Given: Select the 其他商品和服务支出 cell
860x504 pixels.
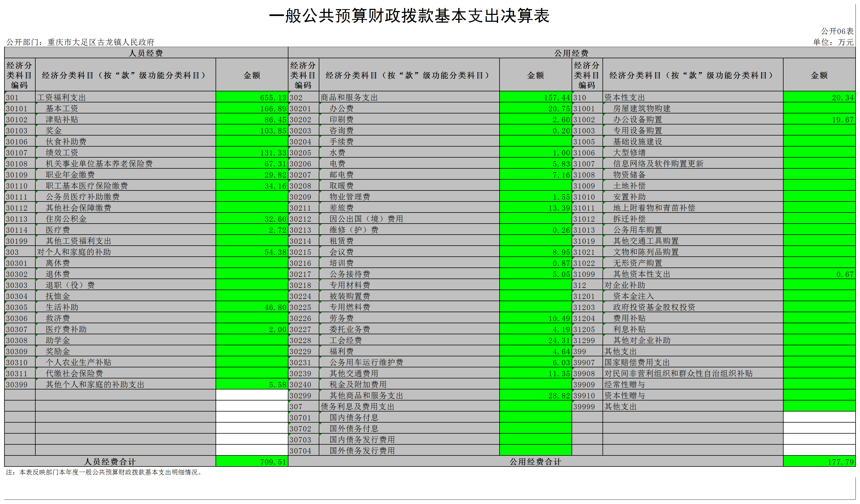Looking at the screenshot, I should click(x=409, y=395).
